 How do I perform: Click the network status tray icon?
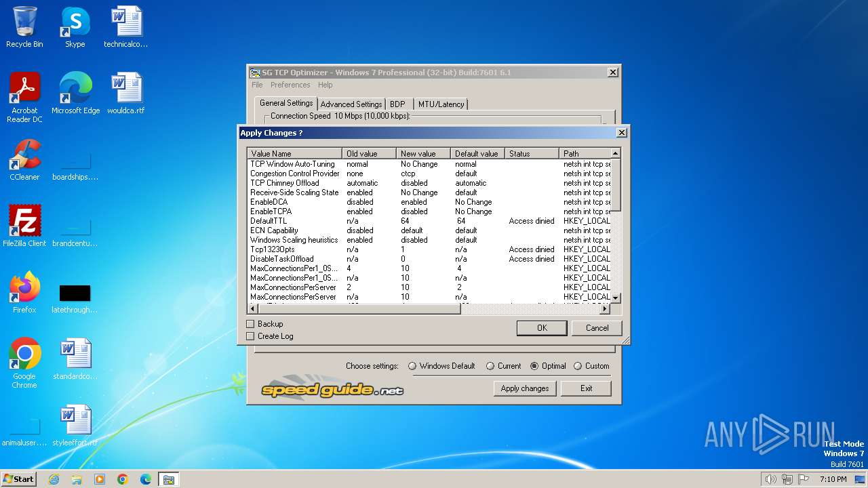click(x=787, y=479)
